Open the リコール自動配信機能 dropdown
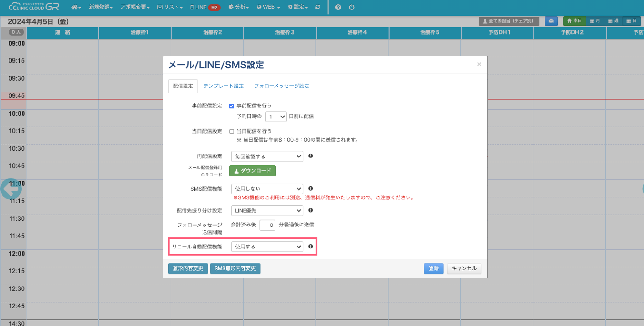644x326 pixels. (267, 247)
